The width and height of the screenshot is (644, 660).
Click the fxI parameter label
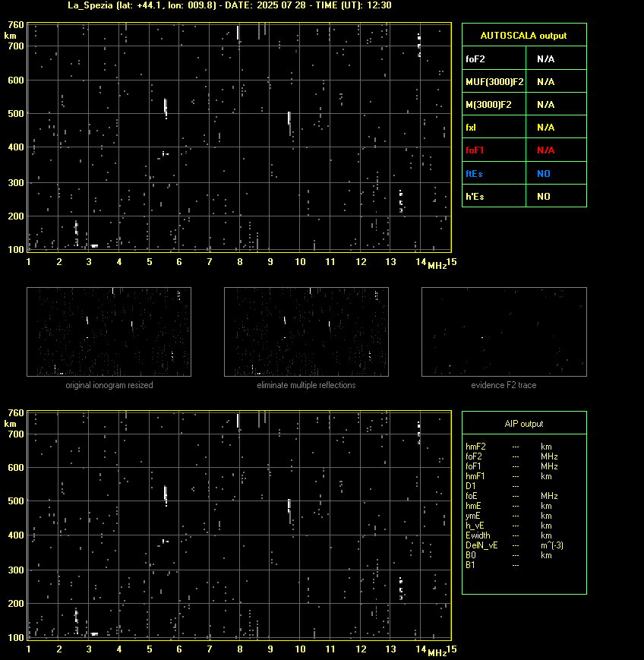coord(471,127)
